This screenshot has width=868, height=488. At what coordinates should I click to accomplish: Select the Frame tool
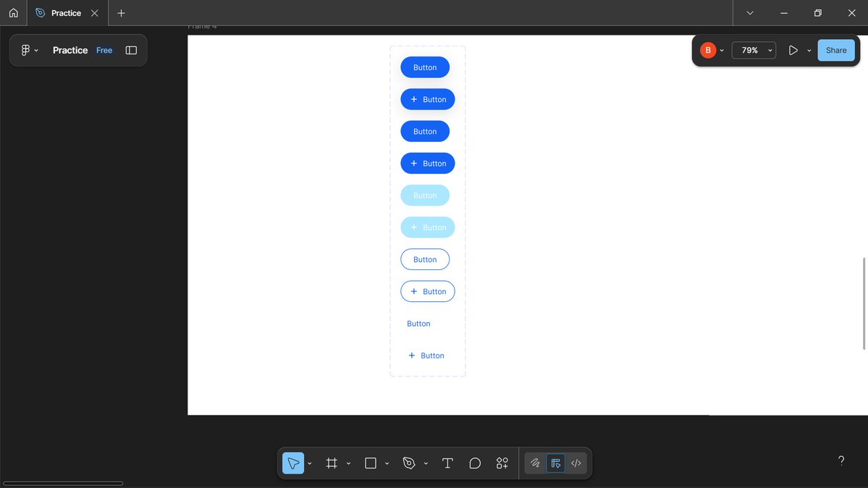332,463
